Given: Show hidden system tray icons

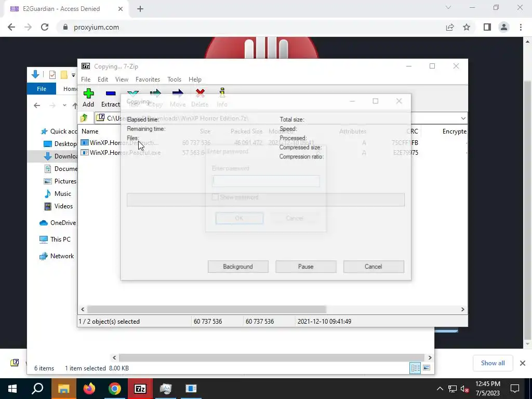Looking at the screenshot, I should click(x=440, y=389).
